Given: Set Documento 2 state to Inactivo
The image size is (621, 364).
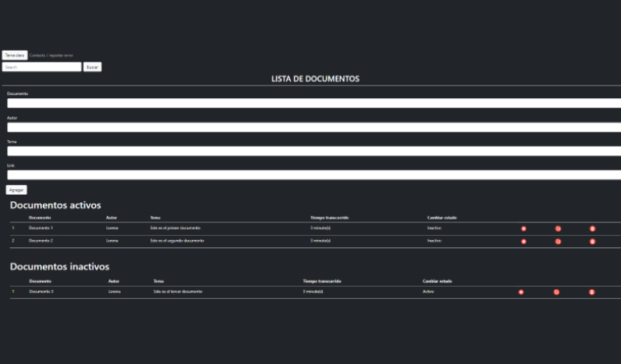Looking at the screenshot, I should tap(434, 241).
